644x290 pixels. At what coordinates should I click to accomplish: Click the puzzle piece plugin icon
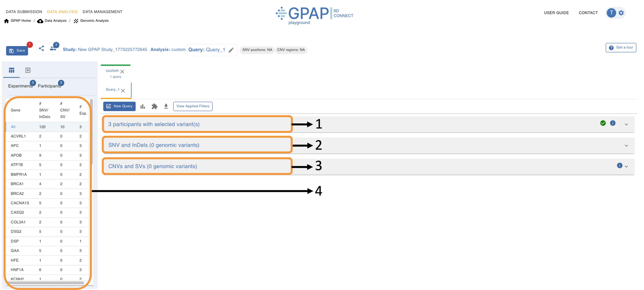click(154, 106)
